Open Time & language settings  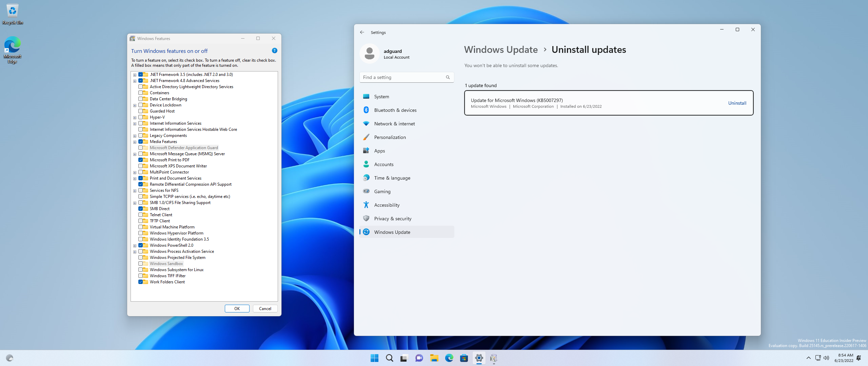[407, 178]
